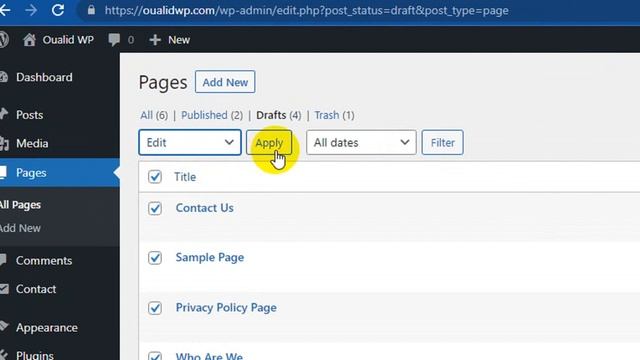
Task: Open Media in the sidebar menu
Action: pos(32,143)
